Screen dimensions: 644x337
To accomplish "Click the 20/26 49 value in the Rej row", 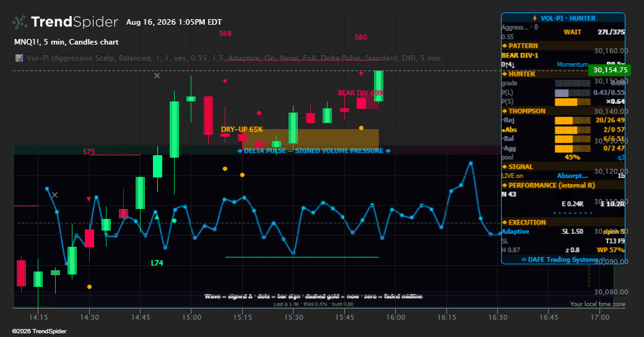I will (610, 121).
